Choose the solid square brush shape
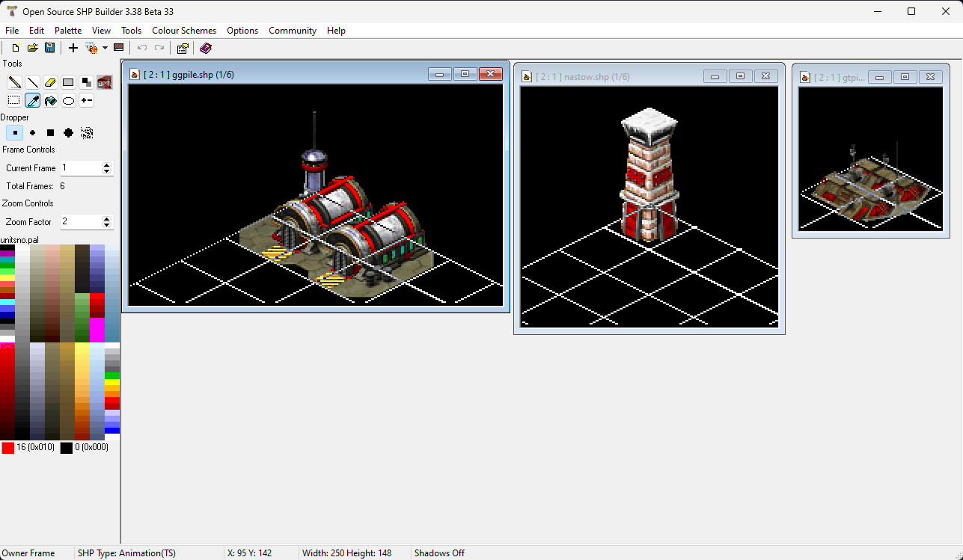 (50, 132)
